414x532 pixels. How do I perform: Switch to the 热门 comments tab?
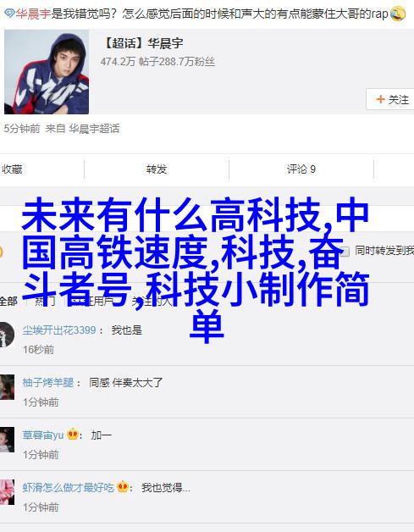coord(45,301)
